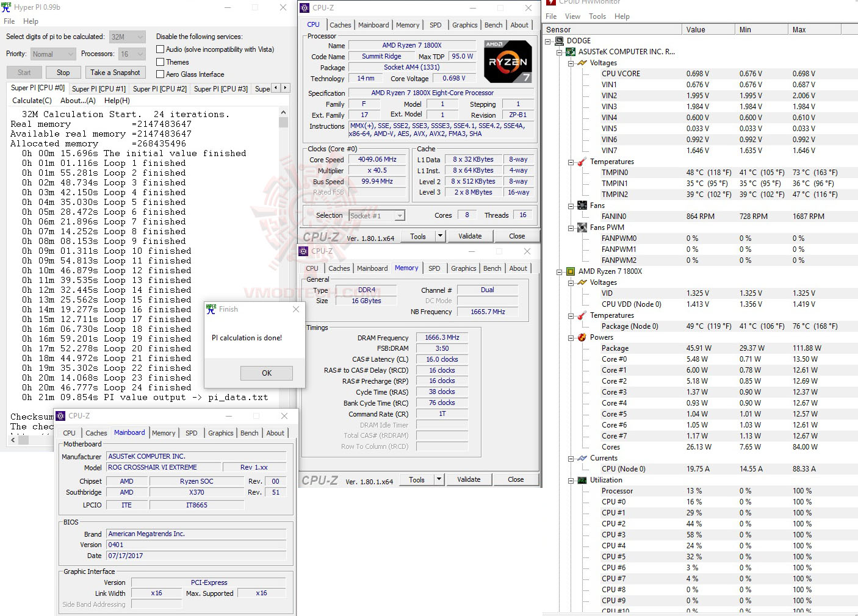Click the CPU-Z icon in the Mainboard window titlebar
The height and width of the screenshot is (616, 858).
tap(59, 415)
